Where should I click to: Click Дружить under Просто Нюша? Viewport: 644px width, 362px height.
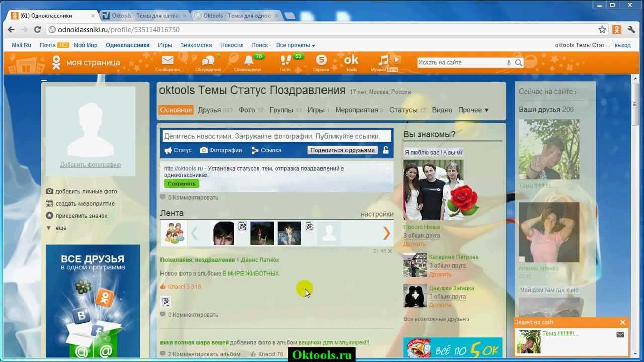pos(414,244)
